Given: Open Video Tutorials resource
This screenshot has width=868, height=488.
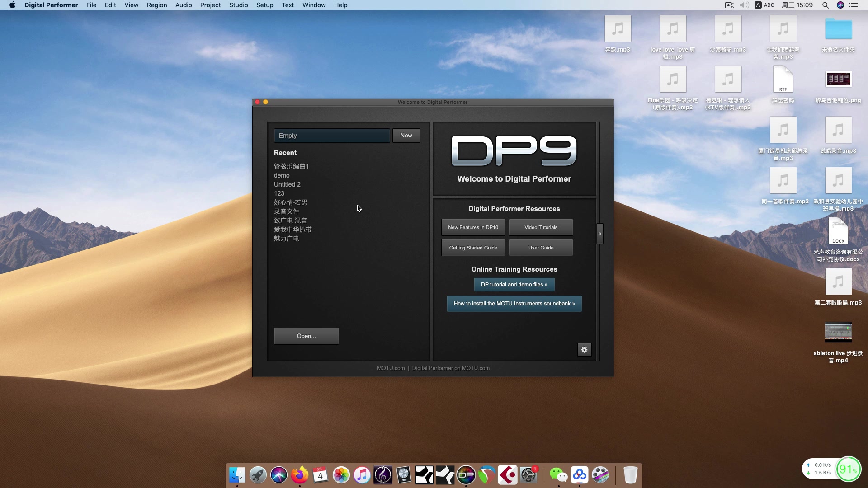Looking at the screenshot, I should 541,227.
